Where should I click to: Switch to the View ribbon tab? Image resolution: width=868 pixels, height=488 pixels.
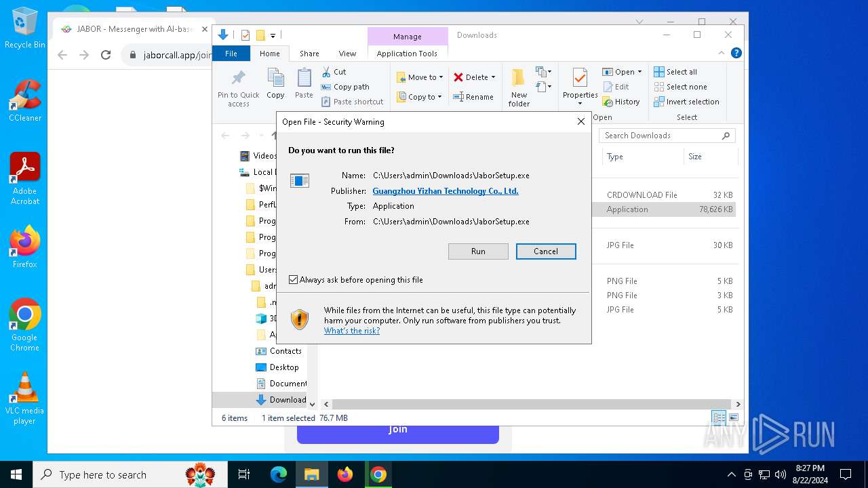pos(347,54)
